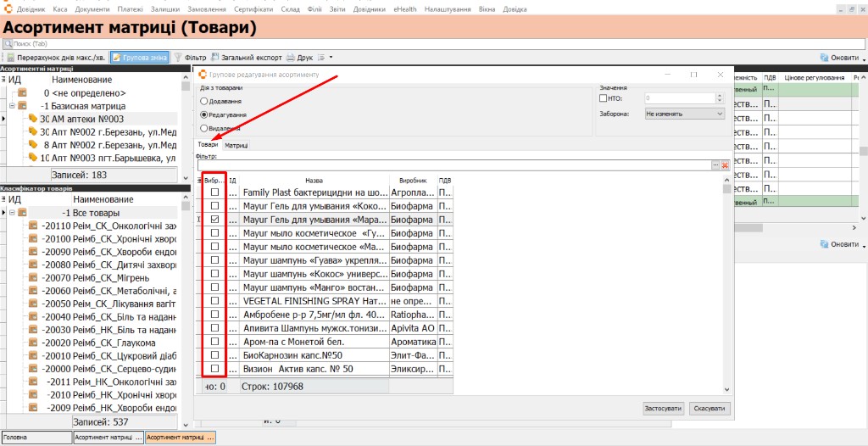Screen dimensions: 868x446
Task: Open the Заборона dropdown
Action: tap(685, 114)
